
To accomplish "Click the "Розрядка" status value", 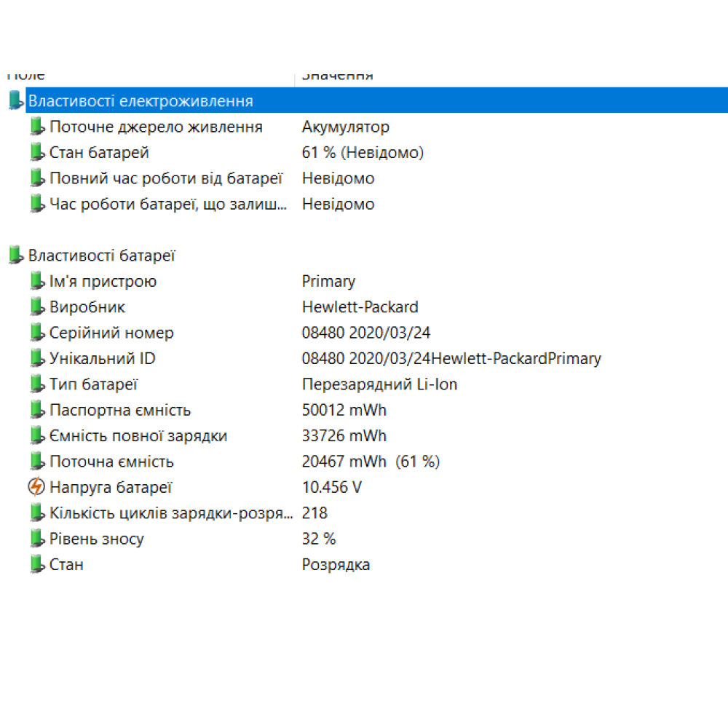I will click(x=336, y=565).
